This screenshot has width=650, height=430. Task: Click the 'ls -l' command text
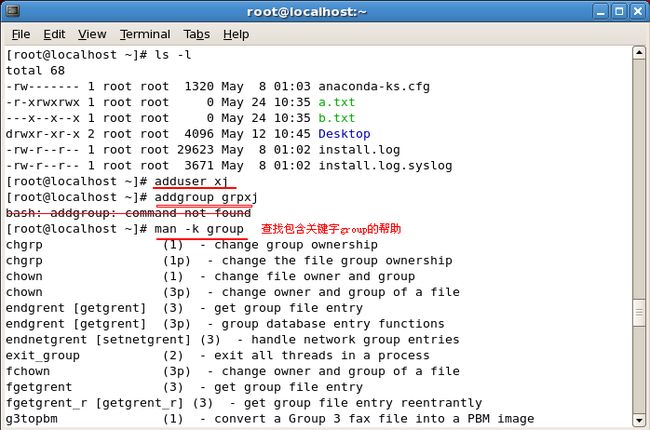click(173, 55)
